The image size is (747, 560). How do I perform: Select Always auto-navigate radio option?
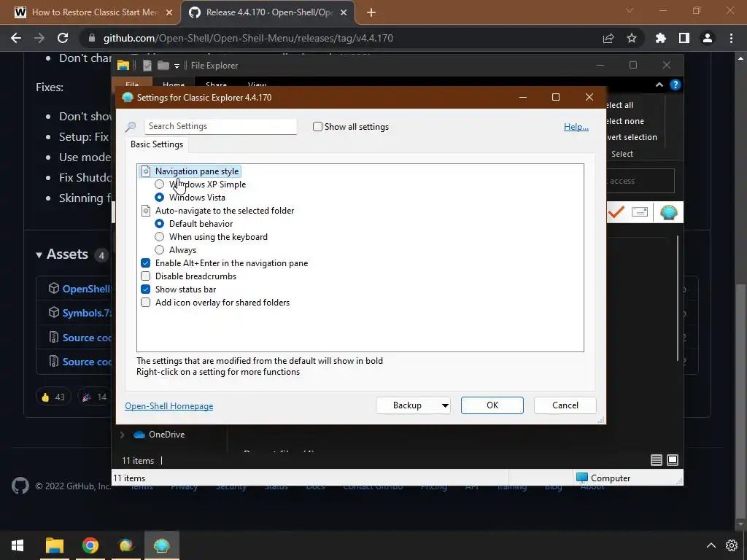click(x=160, y=250)
